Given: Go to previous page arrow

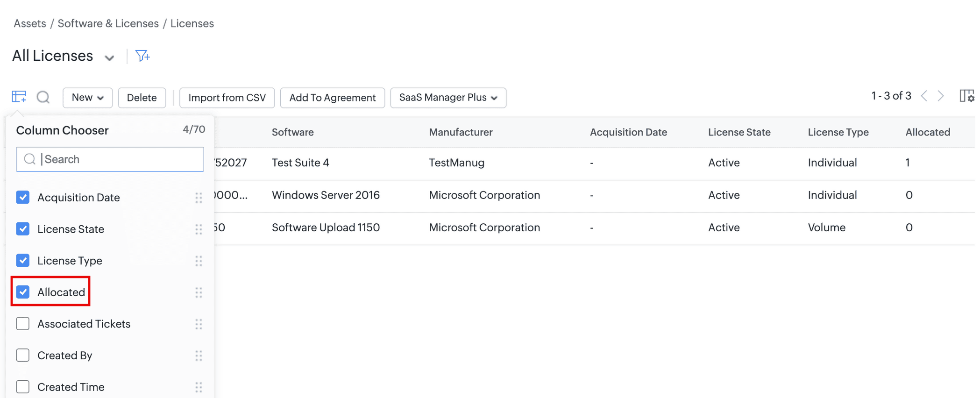Looking at the screenshot, I should coord(924,96).
